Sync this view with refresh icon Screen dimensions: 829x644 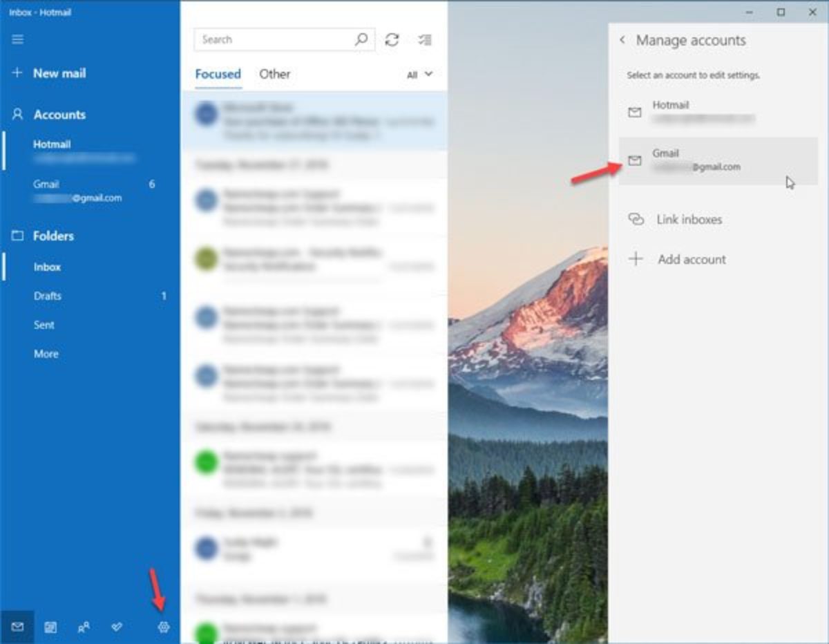pos(392,39)
